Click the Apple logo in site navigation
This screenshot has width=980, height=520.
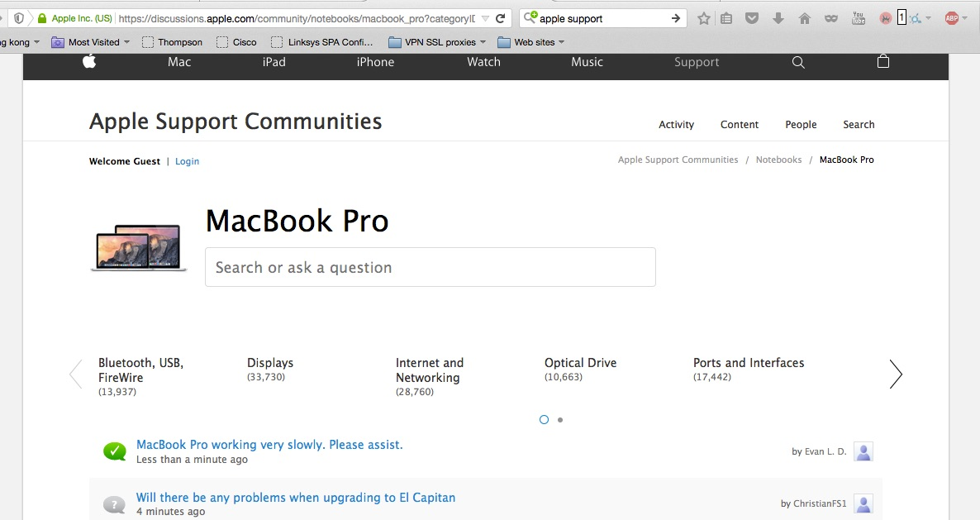tap(89, 62)
